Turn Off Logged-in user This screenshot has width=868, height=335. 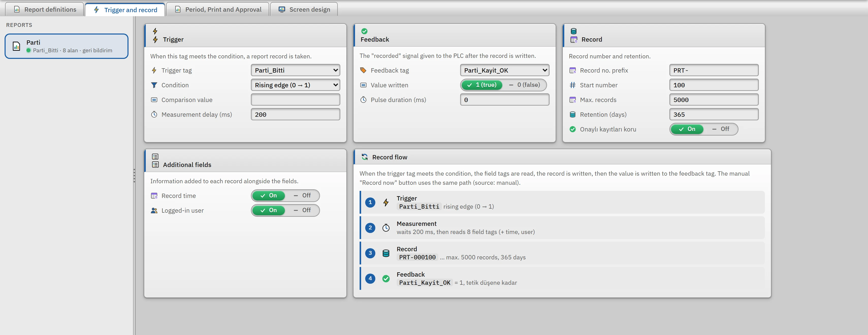[x=302, y=210]
